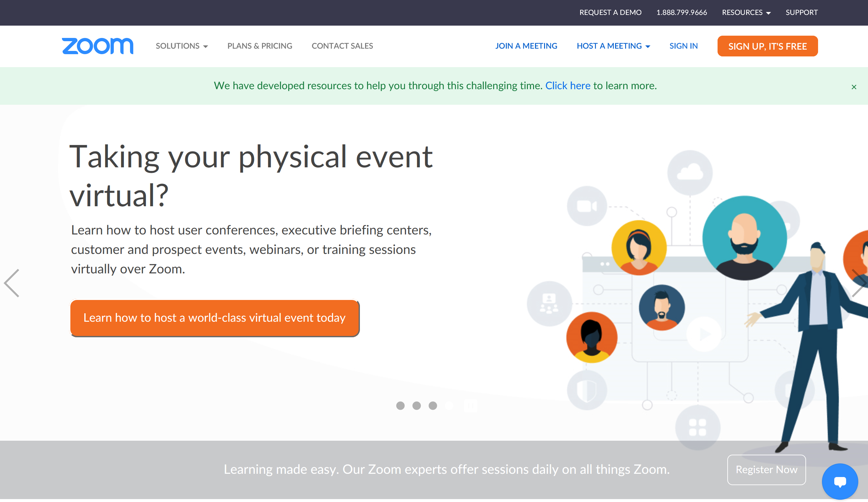Select the third carousel dot
The height and width of the screenshot is (502, 868).
click(433, 406)
